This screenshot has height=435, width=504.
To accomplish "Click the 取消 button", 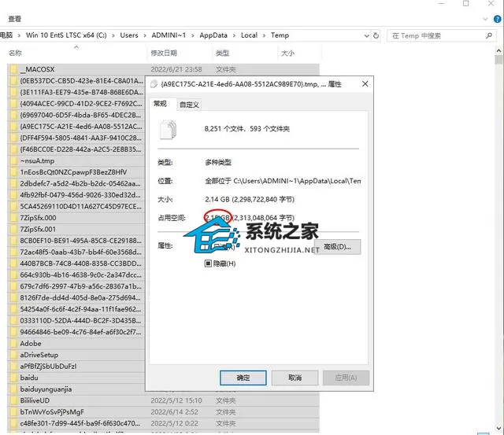I will 295,378.
